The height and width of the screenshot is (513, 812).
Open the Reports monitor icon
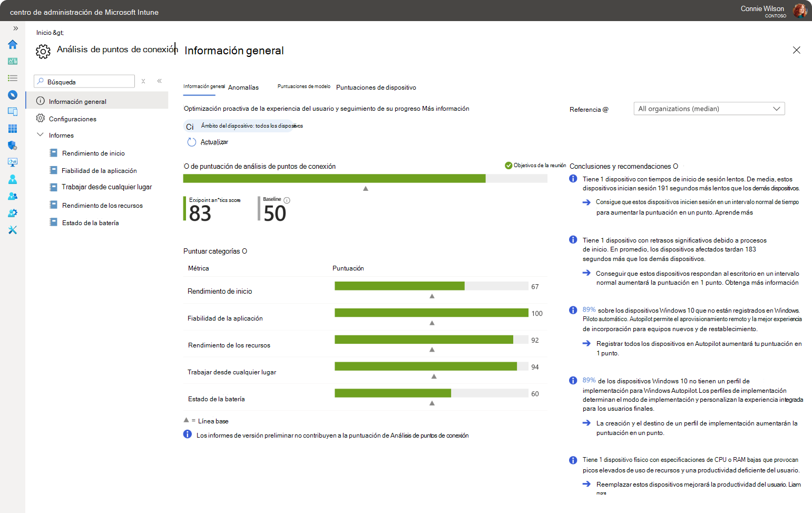(x=13, y=162)
